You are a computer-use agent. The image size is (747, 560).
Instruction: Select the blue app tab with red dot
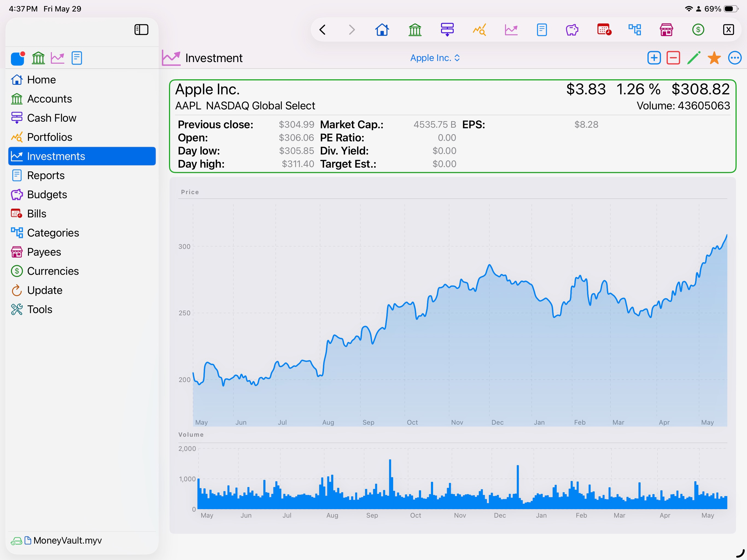18,58
